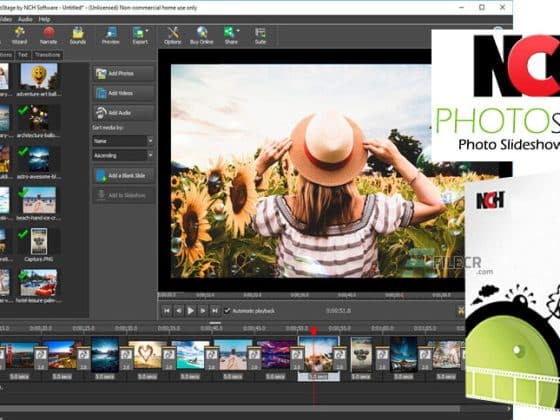Click the duration label under the turquoise beach slide
The height and width of the screenshot is (420, 560).
pyautogui.click(x=190, y=377)
